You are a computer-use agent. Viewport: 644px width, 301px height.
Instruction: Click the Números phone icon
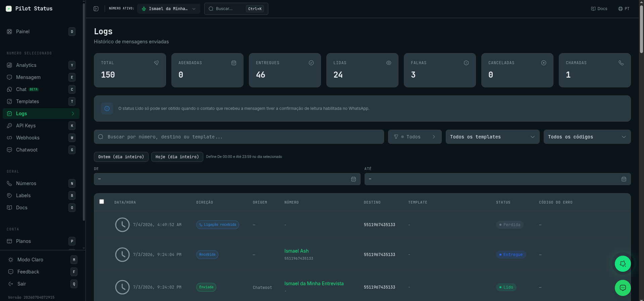click(x=9, y=183)
